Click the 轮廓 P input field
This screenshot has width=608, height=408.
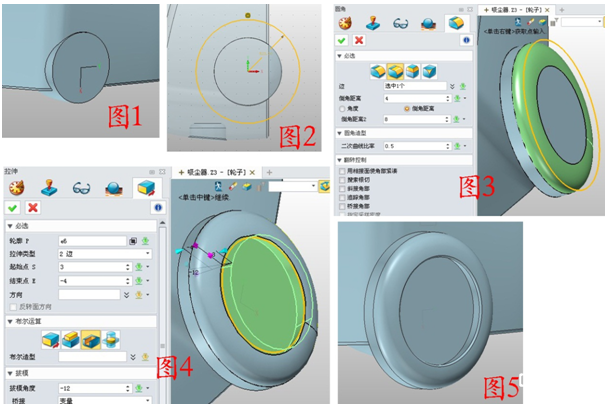point(90,241)
